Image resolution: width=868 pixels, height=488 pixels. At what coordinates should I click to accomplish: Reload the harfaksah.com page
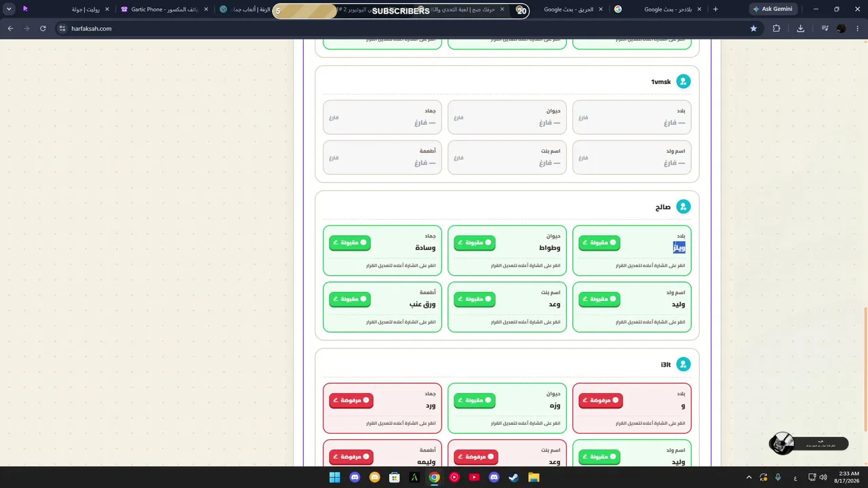pos(43,28)
